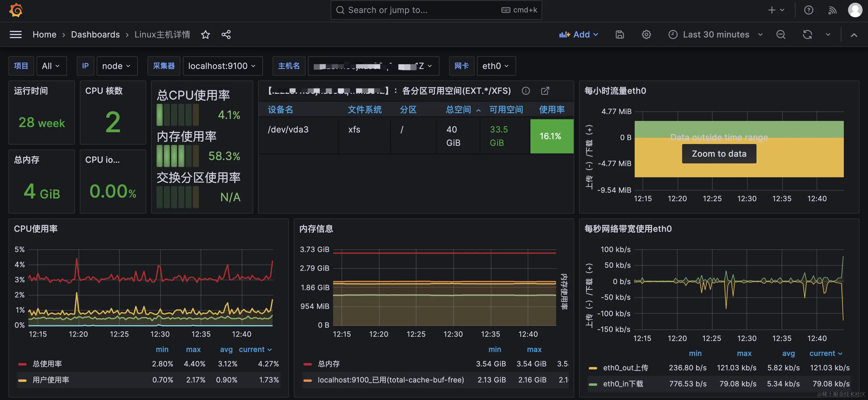Open the news feed icon

832,10
